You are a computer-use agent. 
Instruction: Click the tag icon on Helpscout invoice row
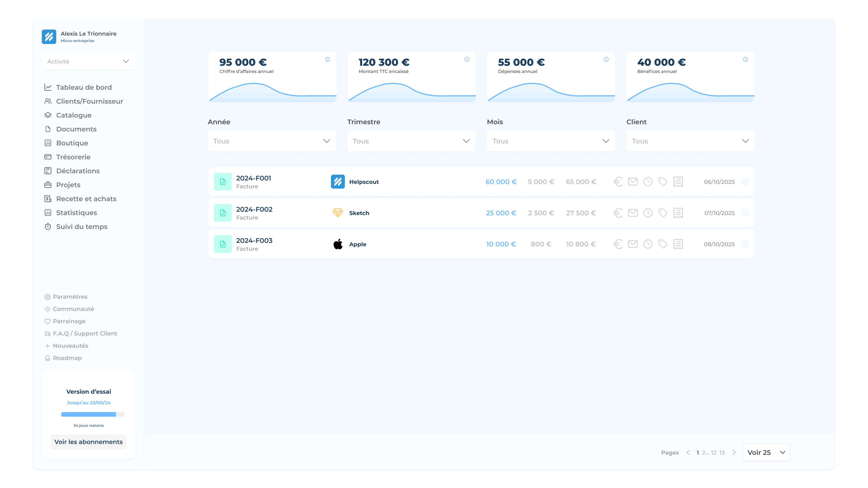click(663, 182)
